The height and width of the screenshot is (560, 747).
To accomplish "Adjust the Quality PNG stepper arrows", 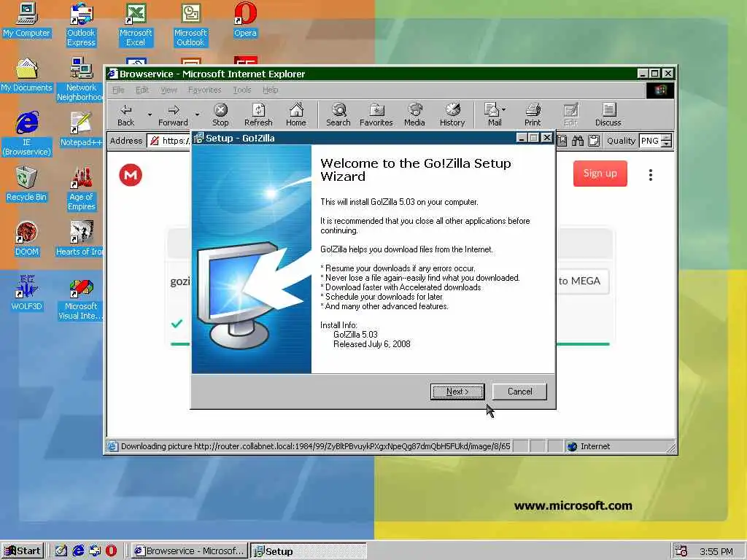I will (x=667, y=141).
